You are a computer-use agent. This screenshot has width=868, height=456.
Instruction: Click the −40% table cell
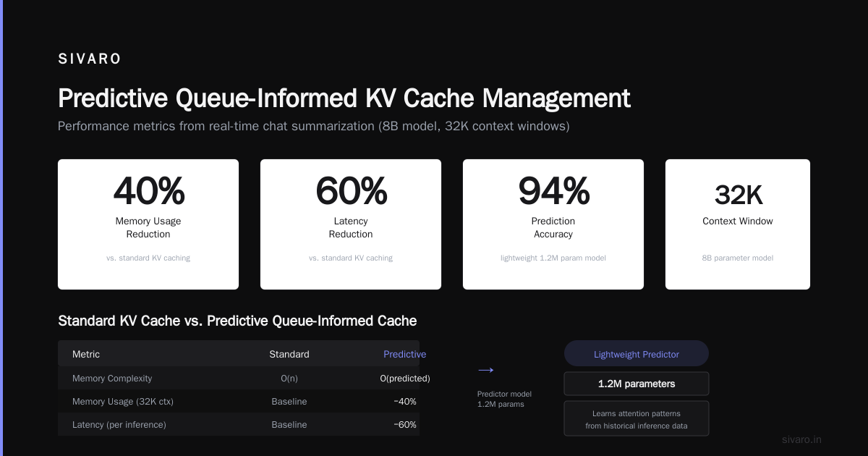coord(405,402)
